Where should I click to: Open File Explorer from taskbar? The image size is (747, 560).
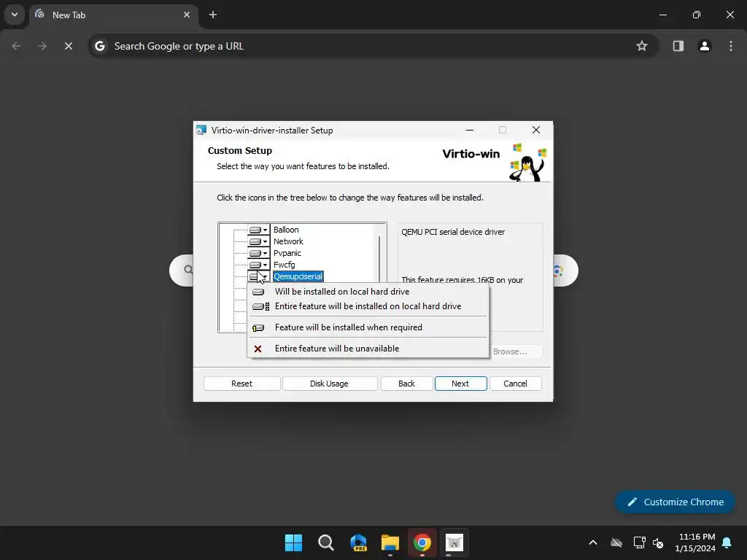[x=390, y=542]
